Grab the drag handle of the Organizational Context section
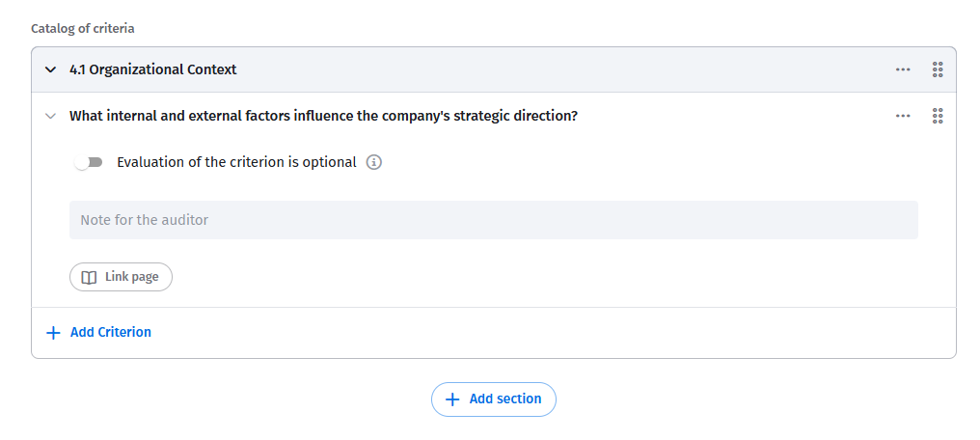 (x=938, y=69)
